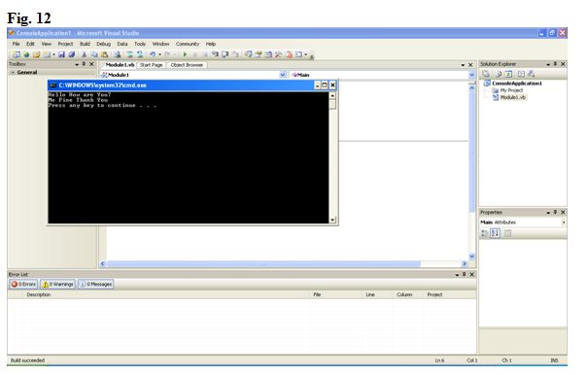This screenshot has width=588, height=375.
Task: Start debugging with the green play icon
Action: pyautogui.click(x=185, y=54)
